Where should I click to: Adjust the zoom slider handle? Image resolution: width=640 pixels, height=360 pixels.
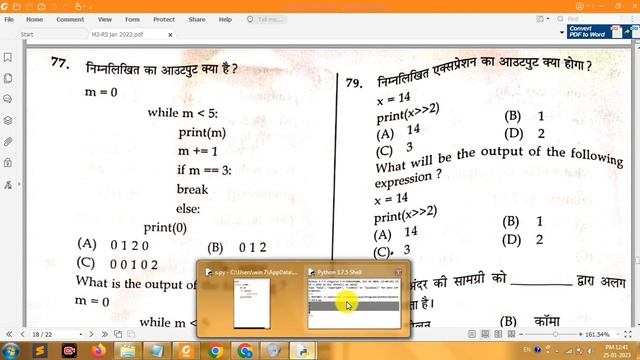click(555, 334)
